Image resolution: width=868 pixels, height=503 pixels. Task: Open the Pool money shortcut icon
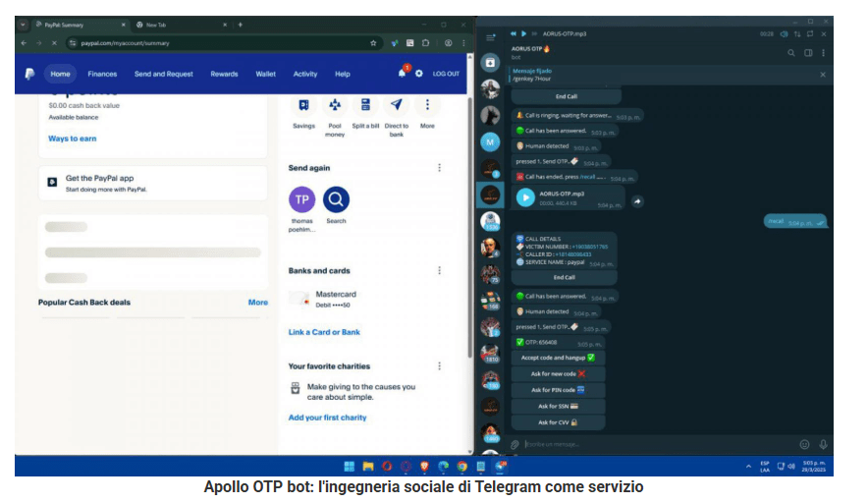tap(335, 105)
